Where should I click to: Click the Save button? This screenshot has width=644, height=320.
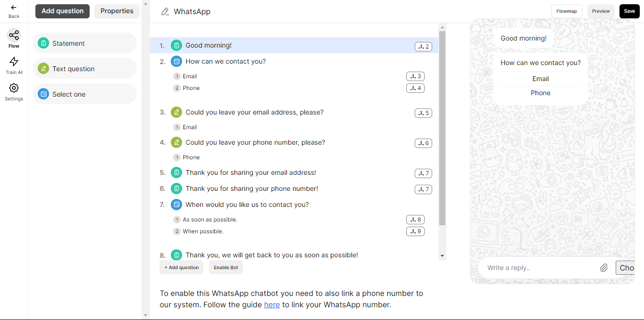(x=629, y=11)
